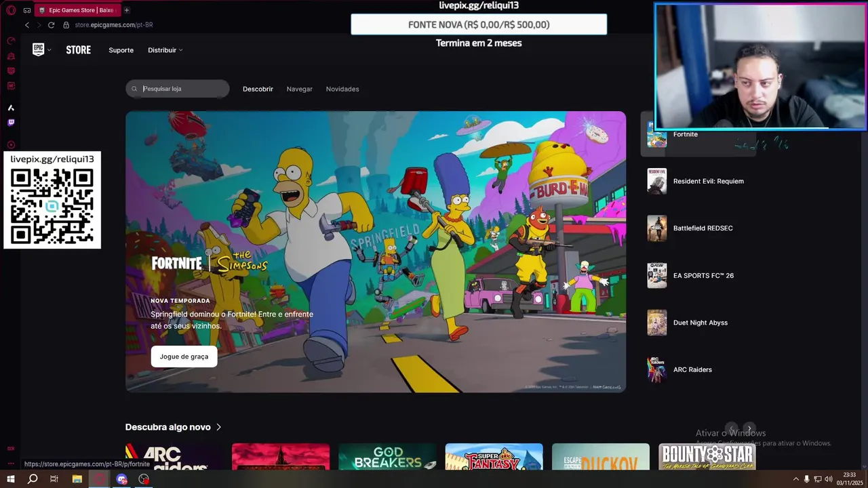Open volume control in system tray
The image size is (868, 488).
[828, 479]
